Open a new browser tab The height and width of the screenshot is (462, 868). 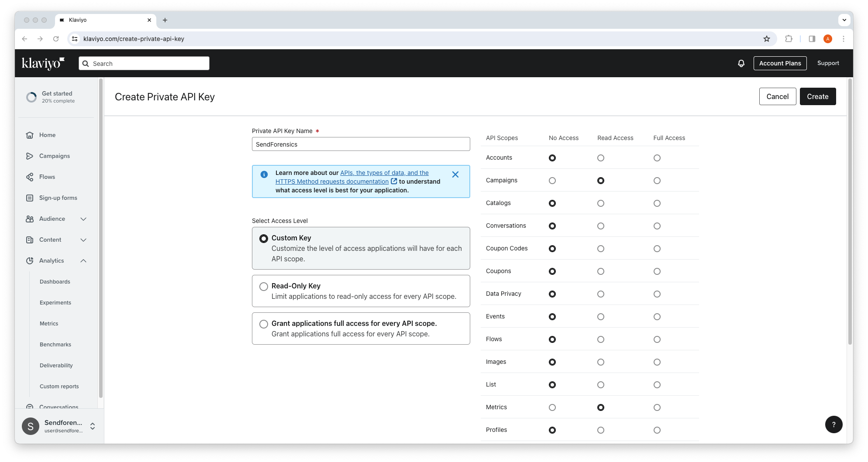point(165,20)
